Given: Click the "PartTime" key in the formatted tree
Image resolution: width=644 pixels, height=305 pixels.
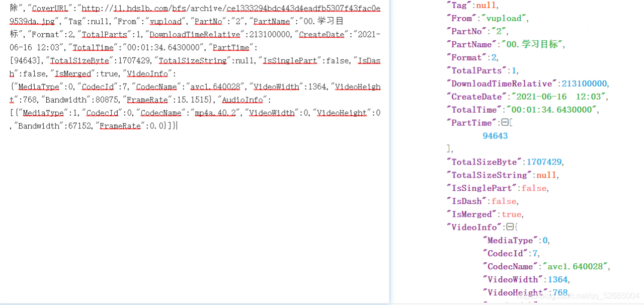Looking at the screenshot, I should coord(471,123).
